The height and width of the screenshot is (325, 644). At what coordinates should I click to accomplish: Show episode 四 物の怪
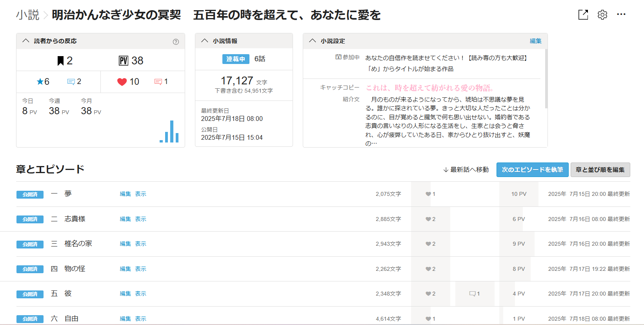pos(141,269)
